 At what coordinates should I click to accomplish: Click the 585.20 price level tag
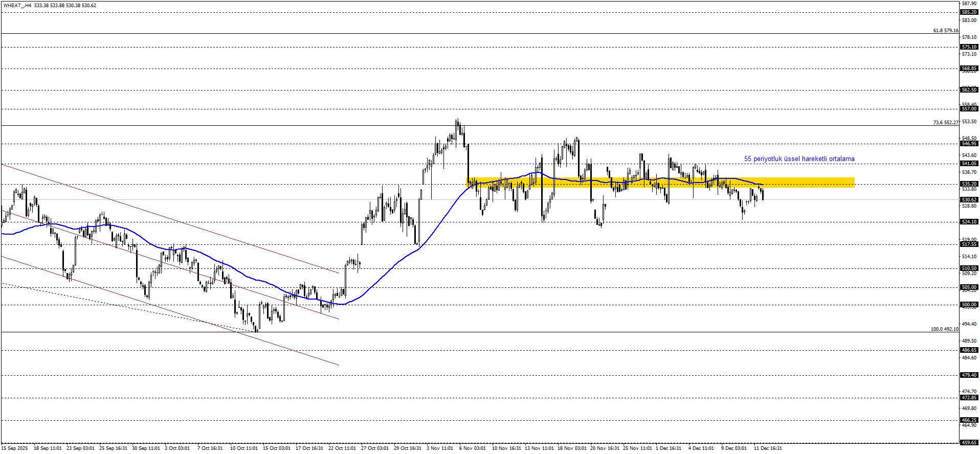click(969, 12)
